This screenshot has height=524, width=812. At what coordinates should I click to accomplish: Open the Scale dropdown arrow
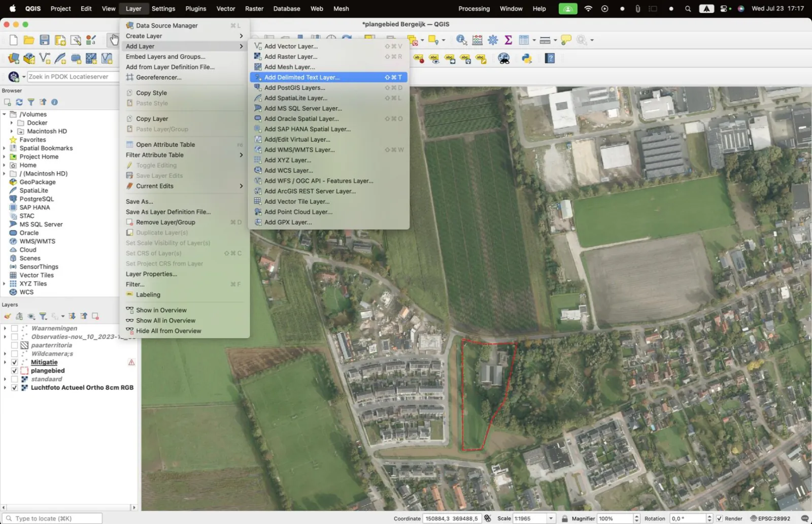551,518
